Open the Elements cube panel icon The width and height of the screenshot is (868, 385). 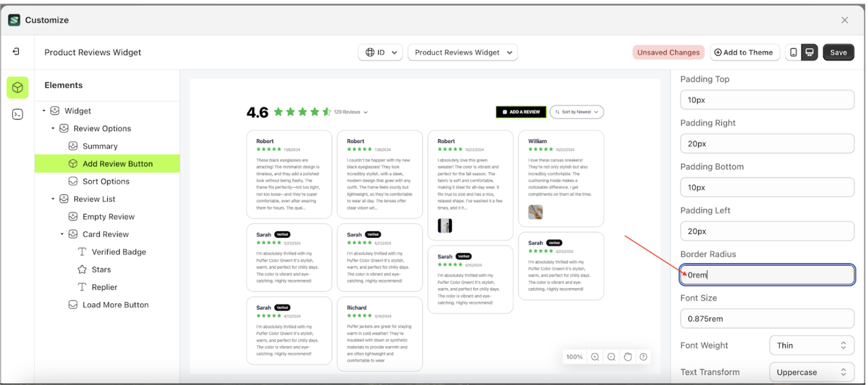(x=18, y=88)
